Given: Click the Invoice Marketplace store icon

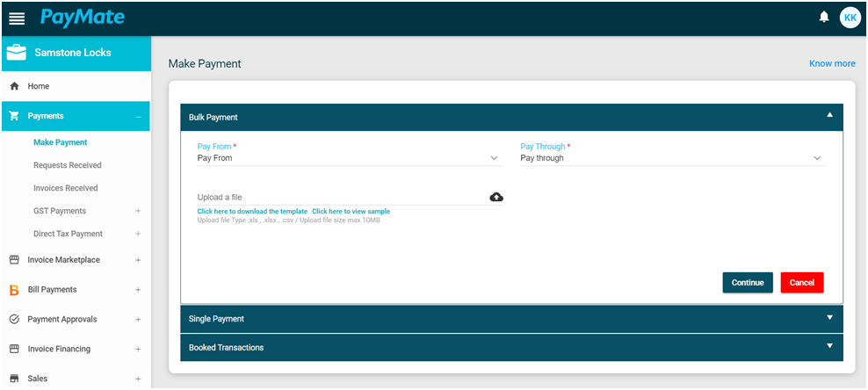Looking at the screenshot, I should [x=15, y=260].
